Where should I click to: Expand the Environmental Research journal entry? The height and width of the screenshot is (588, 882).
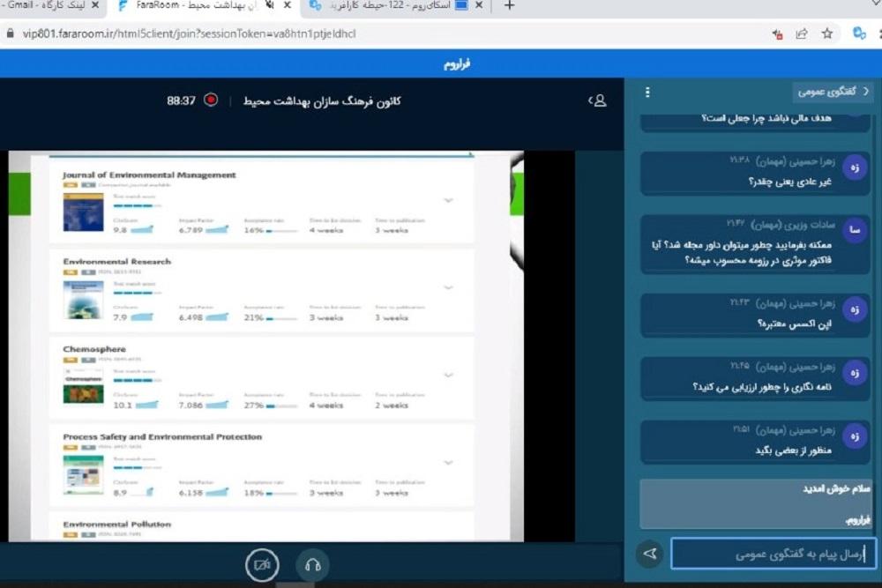coord(448,287)
